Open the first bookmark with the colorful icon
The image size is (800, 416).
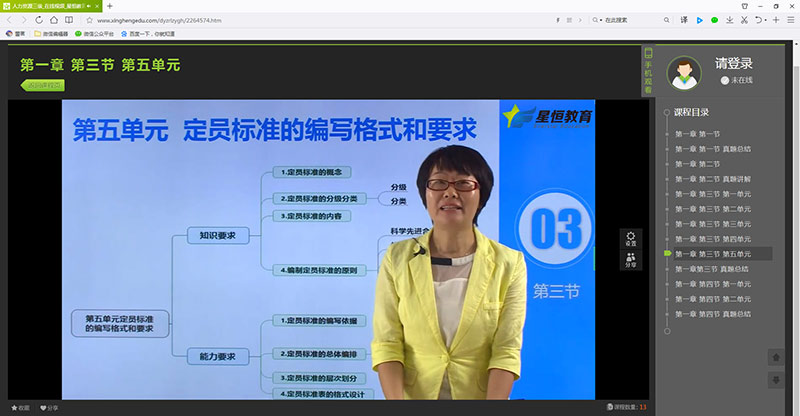click(15, 34)
